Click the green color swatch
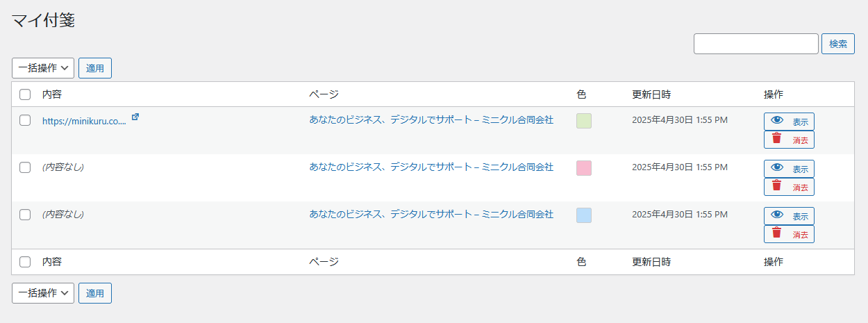This screenshot has width=868, height=323. [584, 121]
